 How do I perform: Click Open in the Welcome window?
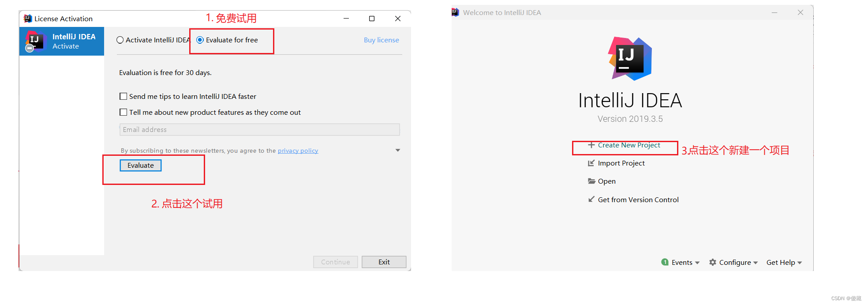tap(606, 181)
